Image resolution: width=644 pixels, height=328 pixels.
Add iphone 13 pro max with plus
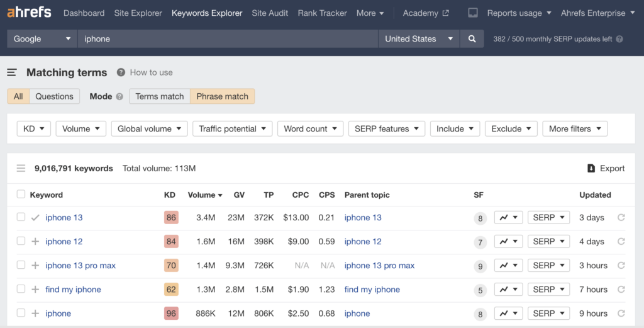35,266
